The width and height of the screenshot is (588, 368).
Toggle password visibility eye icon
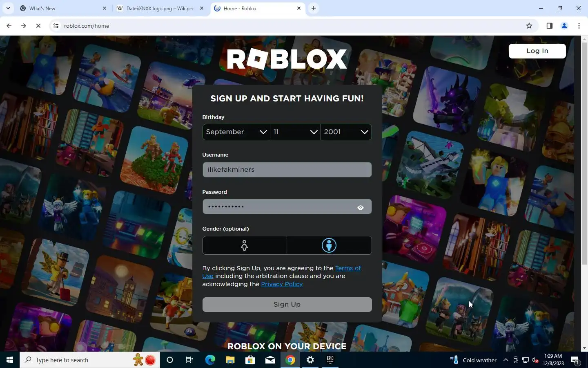point(361,208)
